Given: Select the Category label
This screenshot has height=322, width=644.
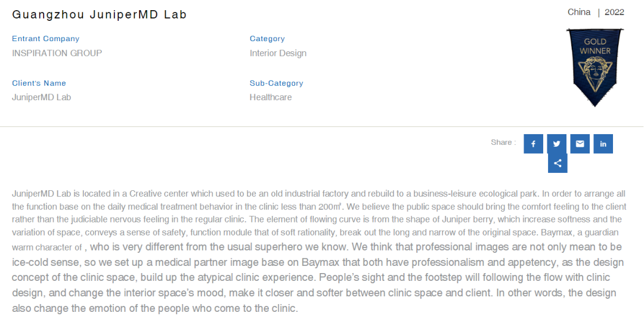Looking at the screenshot, I should (x=267, y=39).
